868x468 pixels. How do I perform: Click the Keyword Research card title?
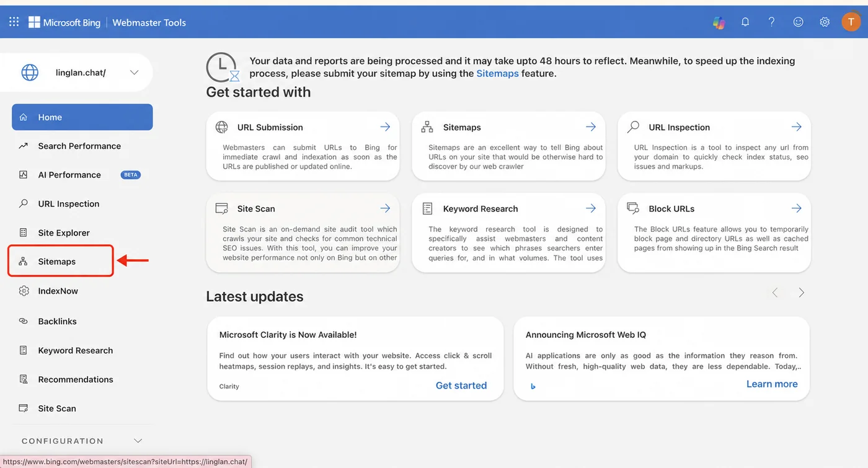click(480, 208)
